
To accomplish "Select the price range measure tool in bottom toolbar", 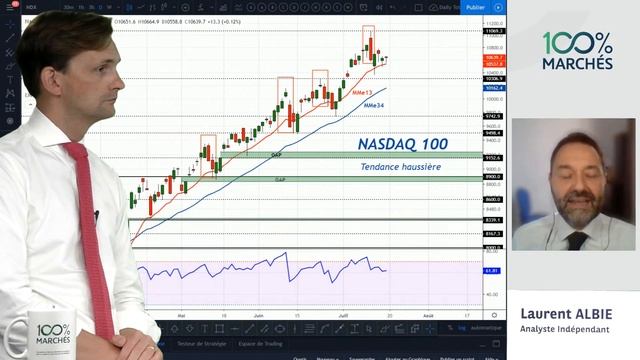I will click(x=354, y=329).
